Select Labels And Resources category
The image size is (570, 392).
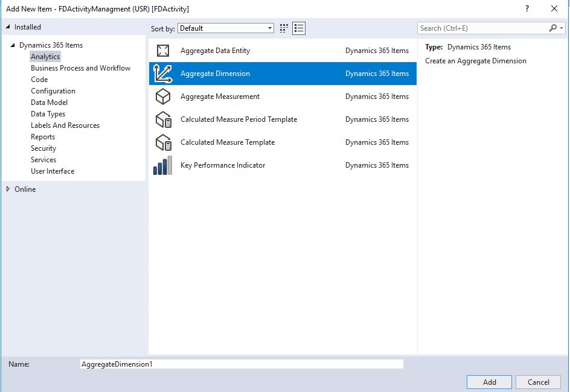(65, 125)
